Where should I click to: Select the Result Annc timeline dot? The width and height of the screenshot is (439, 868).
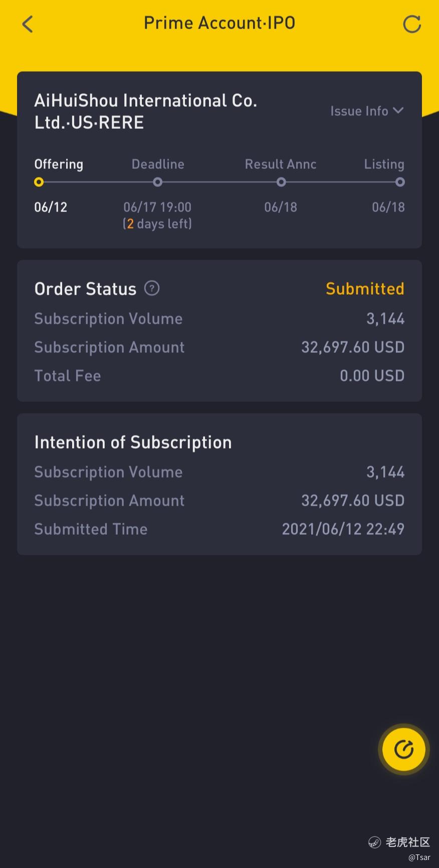[281, 182]
